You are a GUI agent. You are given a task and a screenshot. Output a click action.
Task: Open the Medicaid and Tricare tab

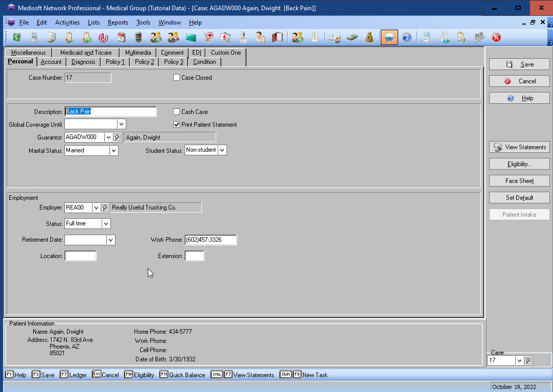(x=86, y=53)
